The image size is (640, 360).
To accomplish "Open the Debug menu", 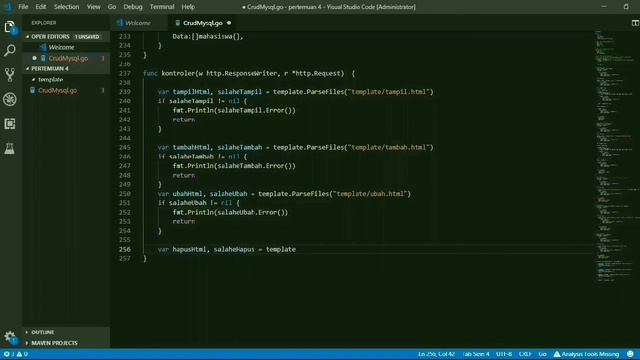I will tap(133, 7).
